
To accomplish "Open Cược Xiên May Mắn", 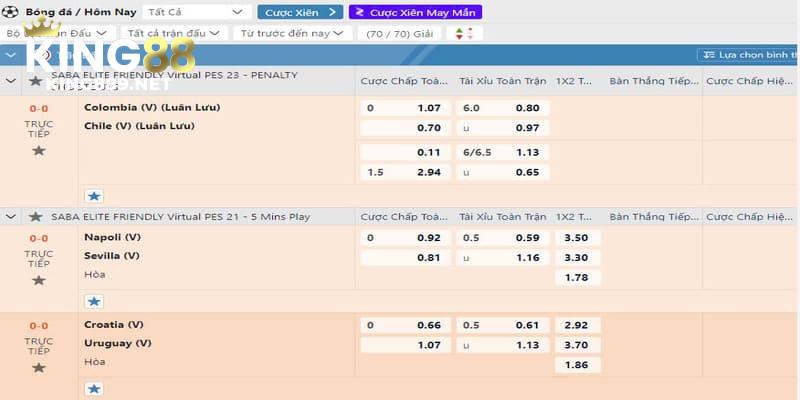I will (415, 12).
